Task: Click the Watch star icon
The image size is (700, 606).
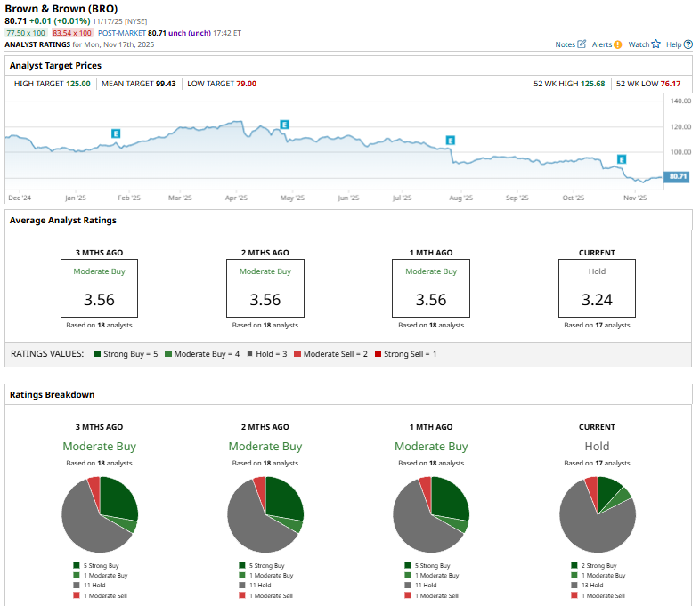Action: click(656, 44)
